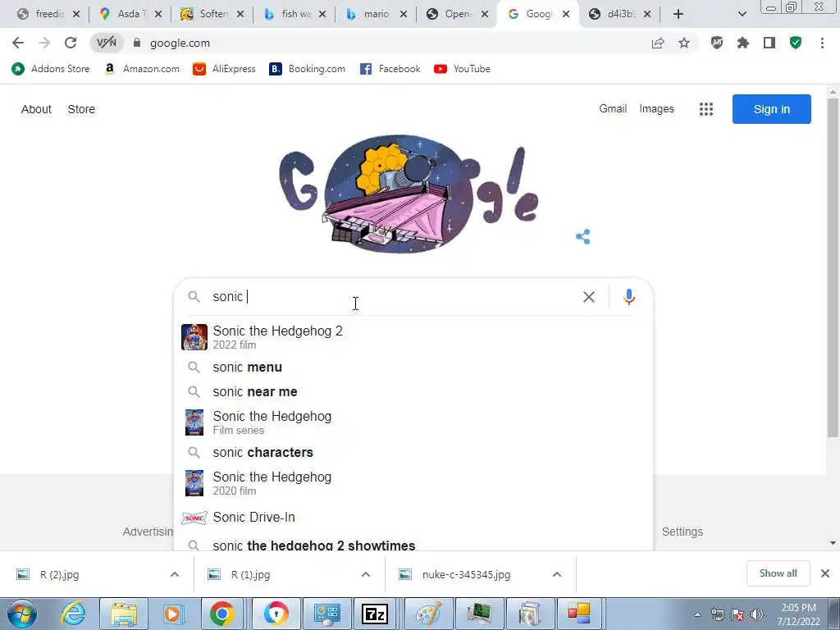Reload the page with the refresh icon
840x630 pixels.
coord(71,43)
